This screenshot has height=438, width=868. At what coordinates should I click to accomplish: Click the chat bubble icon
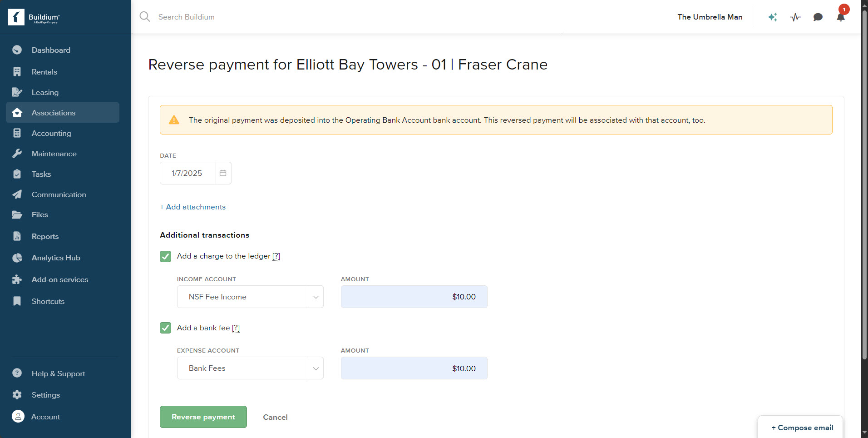pyautogui.click(x=818, y=17)
